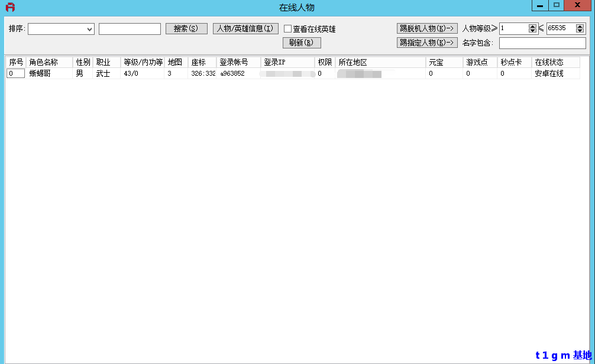Viewport: 595px width, 364px height.
Task: Click the 在线状态 column header
Action: pos(555,63)
